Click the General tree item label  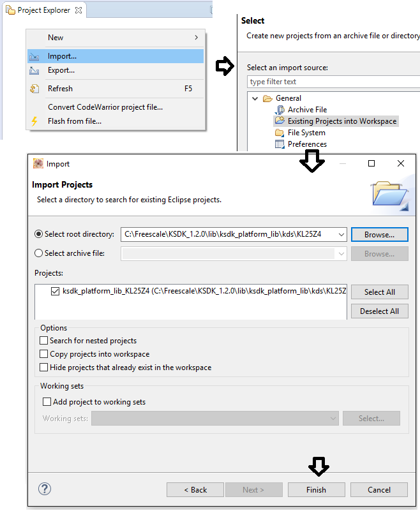click(x=289, y=98)
